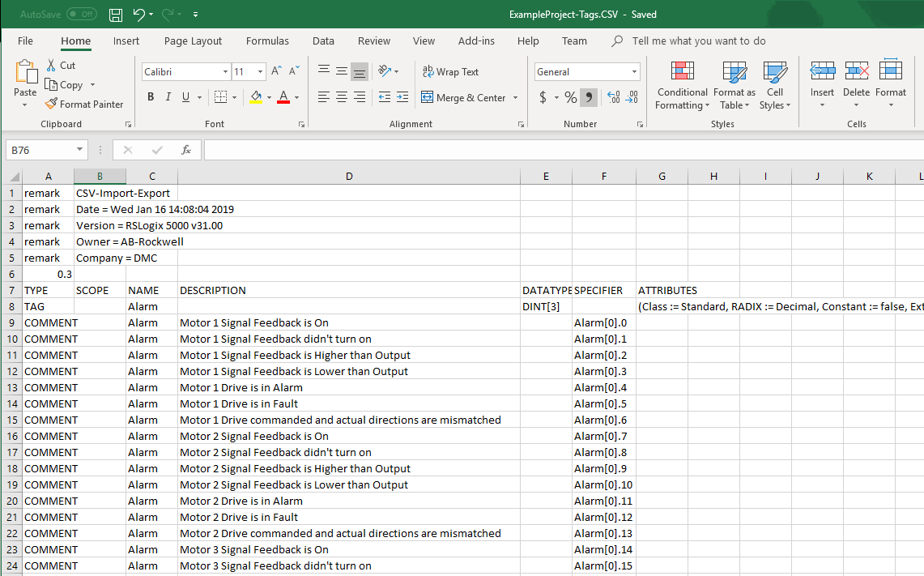Click the Redo arrow icon

(168, 15)
